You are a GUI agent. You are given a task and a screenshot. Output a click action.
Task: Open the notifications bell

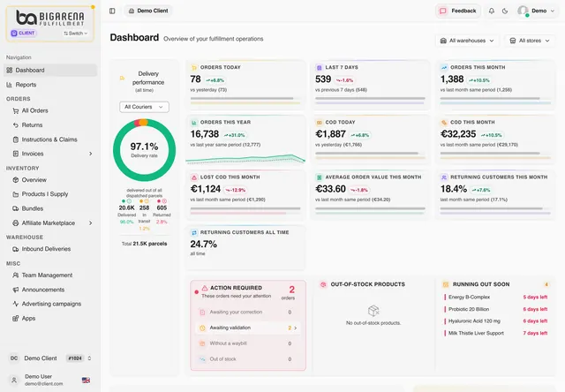(x=492, y=11)
